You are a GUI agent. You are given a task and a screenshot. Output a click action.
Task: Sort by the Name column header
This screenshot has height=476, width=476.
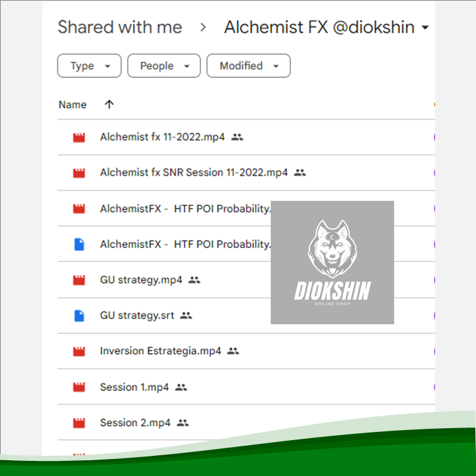click(x=72, y=105)
